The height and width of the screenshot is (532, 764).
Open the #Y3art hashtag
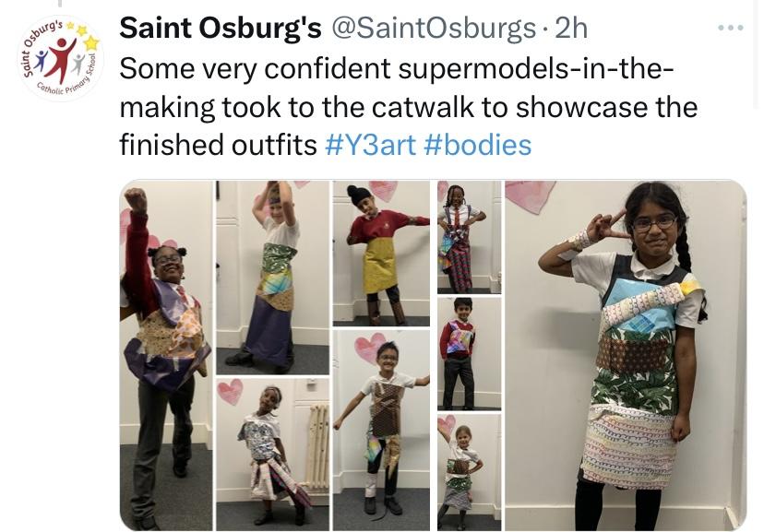[x=370, y=145]
